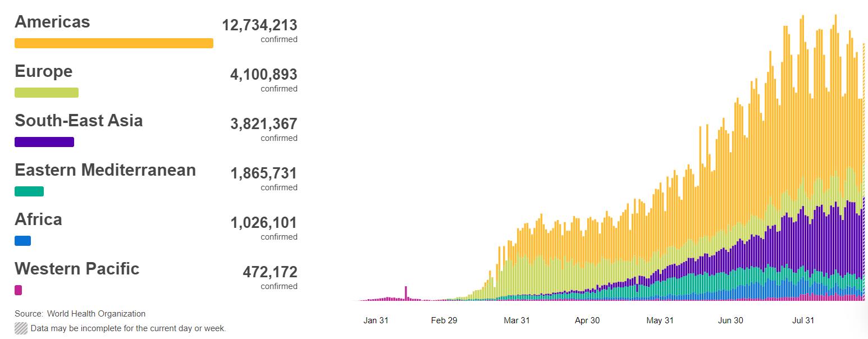The height and width of the screenshot is (339, 868).
Task: Click the hatched incomplete-data legend icon
Action: point(21,328)
